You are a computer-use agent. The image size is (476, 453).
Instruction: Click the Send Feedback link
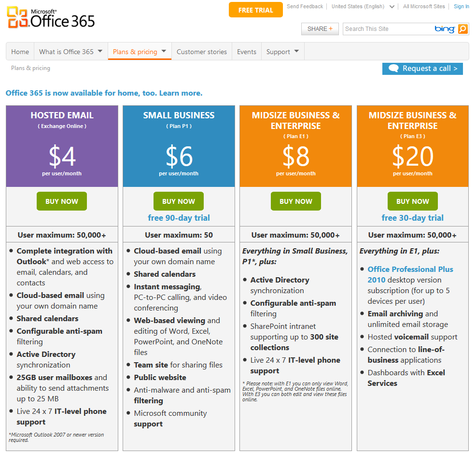click(305, 6)
